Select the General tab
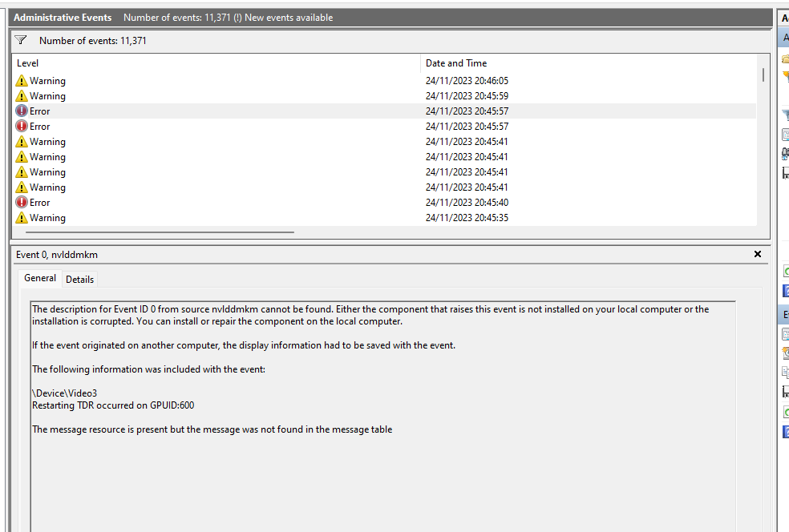789x532 pixels. click(x=40, y=278)
